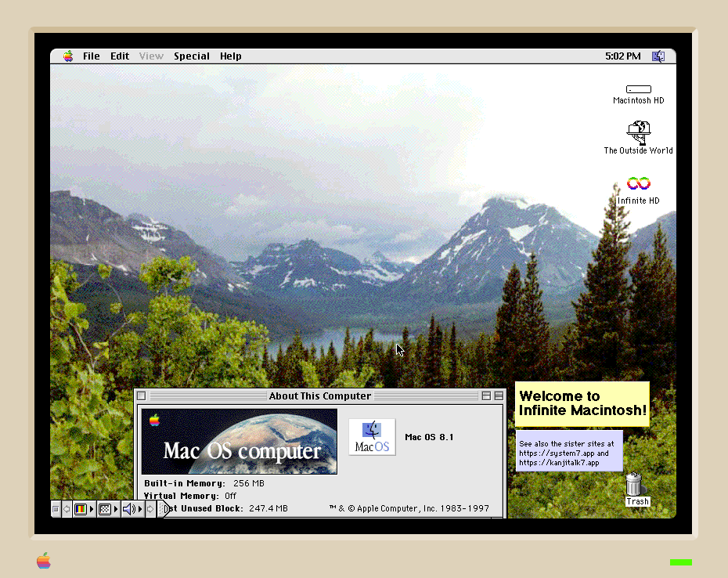This screenshot has width=728, height=578.
Task: Collapse the Control Strip with its end tab
Action: pos(162,509)
